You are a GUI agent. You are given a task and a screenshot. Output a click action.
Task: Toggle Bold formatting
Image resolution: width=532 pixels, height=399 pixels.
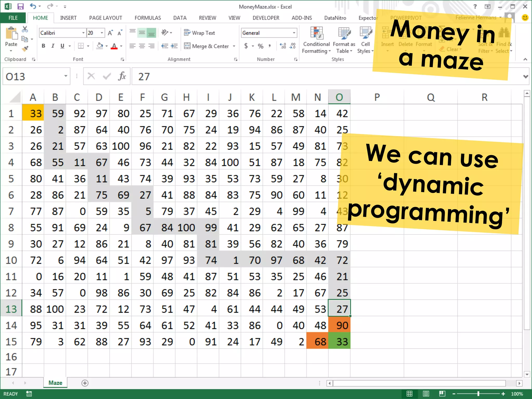click(43, 46)
